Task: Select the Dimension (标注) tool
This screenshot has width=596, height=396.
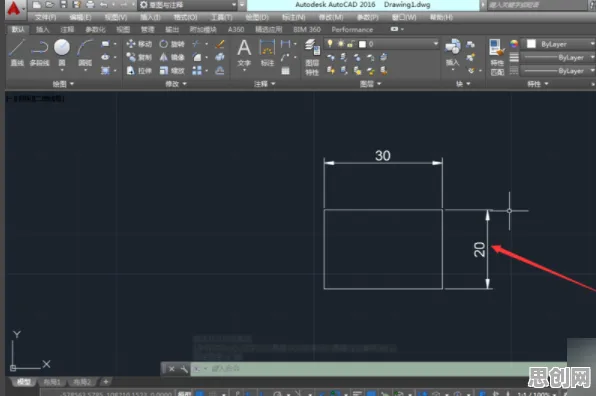Action: 267,53
